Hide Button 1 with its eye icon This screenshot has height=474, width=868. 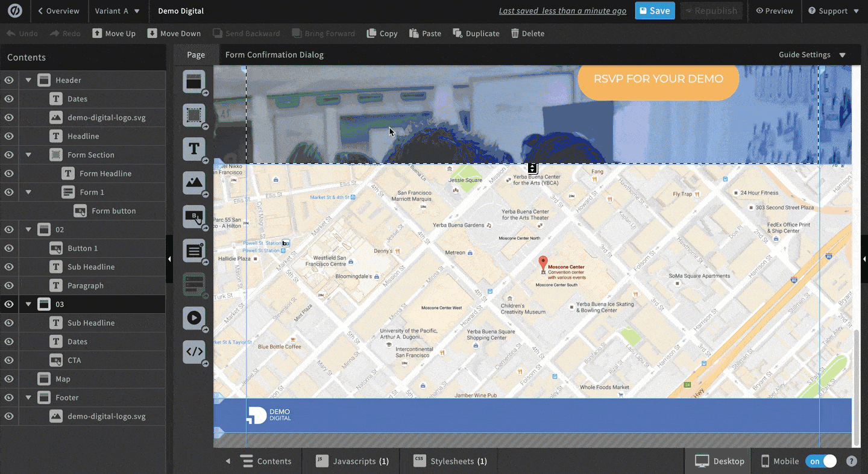pyautogui.click(x=9, y=248)
